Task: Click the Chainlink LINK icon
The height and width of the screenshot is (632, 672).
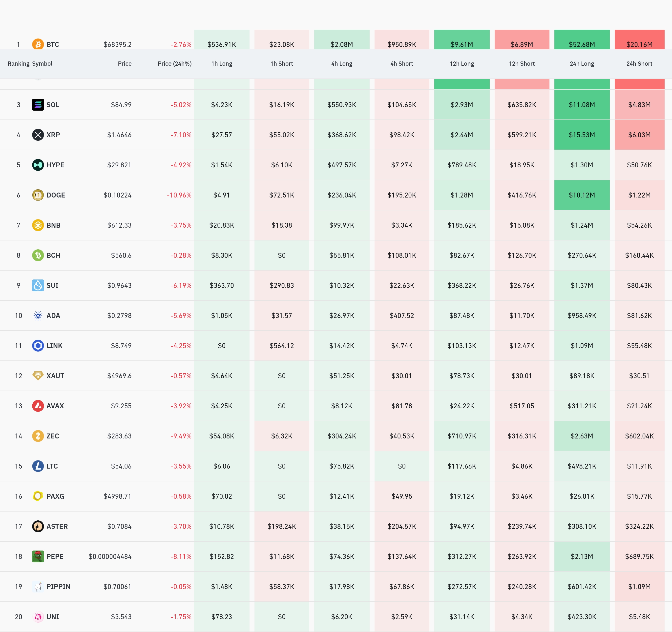Action: pos(38,346)
